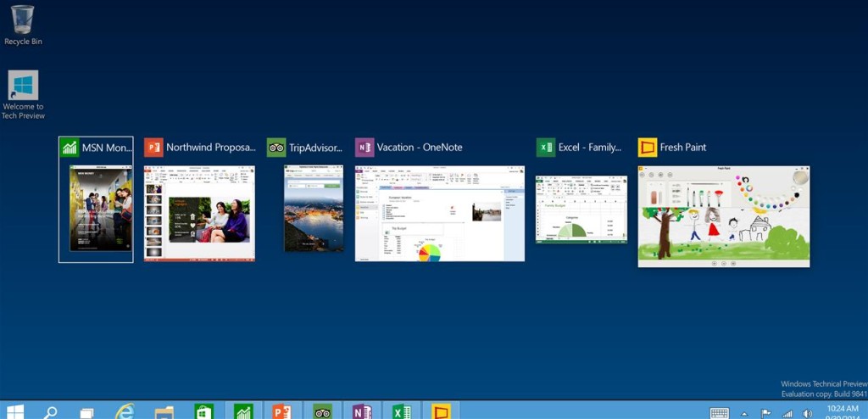Click the green half-circle chart in Excel thumbnail
The image size is (868, 419).
[x=570, y=231]
